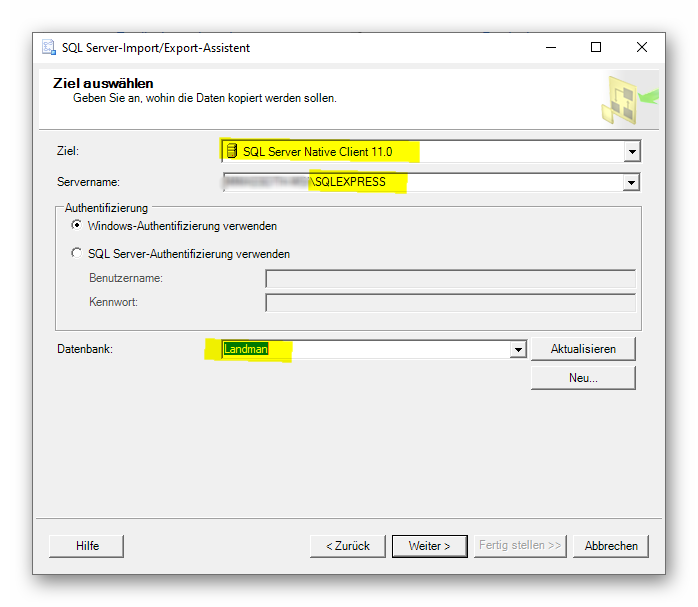Select SQL Server-Authentifizierung verwenden option
This screenshot has width=698, height=607.
(76, 254)
